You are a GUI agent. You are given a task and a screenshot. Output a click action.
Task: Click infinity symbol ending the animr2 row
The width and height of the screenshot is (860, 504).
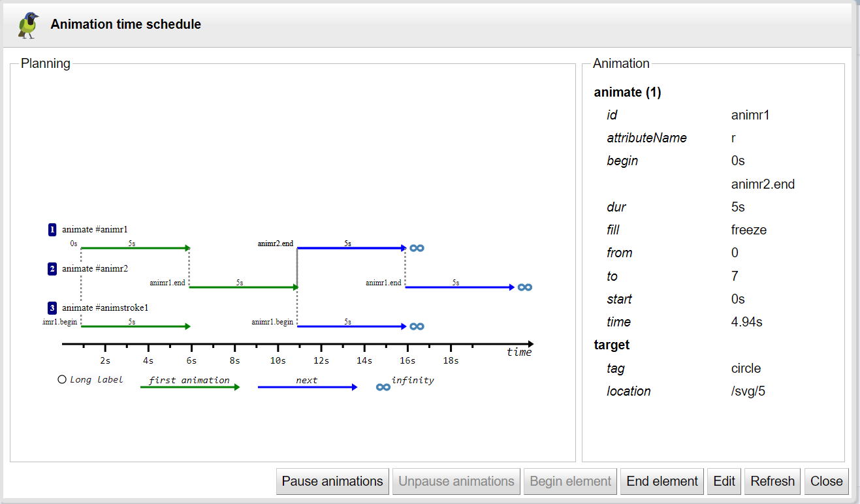(524, 287)
